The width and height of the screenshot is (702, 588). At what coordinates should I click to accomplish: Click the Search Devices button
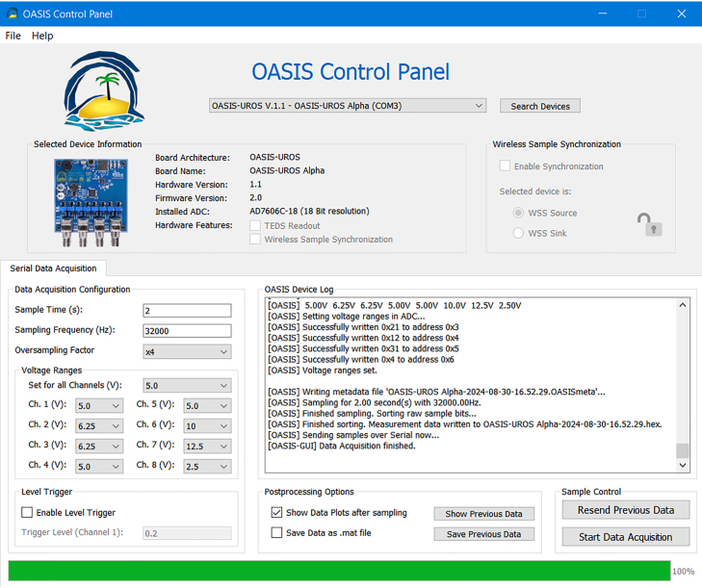[540, 106]
